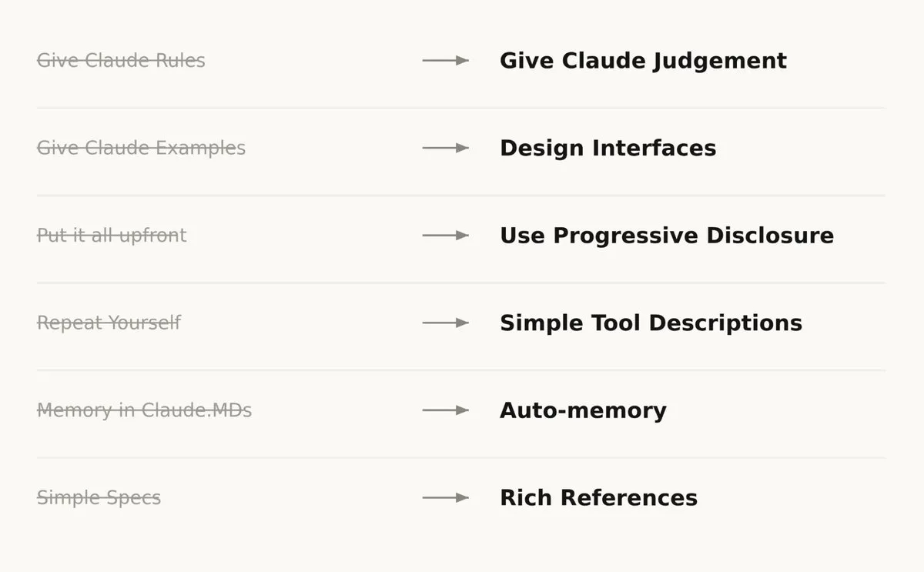Click the struck-through Repeat Yourself text
924x572 pixels.
click(x=109, y=323)
